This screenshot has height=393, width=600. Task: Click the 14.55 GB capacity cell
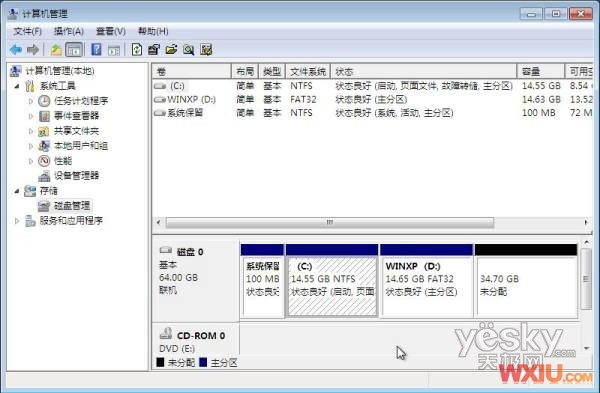click(541, 86)
